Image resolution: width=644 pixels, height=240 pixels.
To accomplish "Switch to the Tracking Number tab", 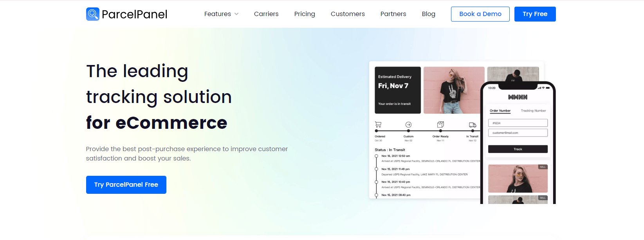I will pyautogui.click(x=533, y=111).
